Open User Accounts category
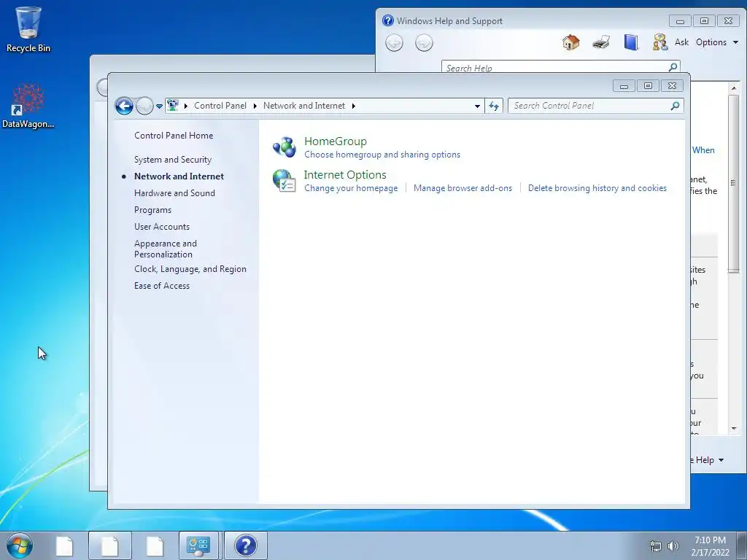Viewport: 747px width, 560px height. tap(161, 227)
